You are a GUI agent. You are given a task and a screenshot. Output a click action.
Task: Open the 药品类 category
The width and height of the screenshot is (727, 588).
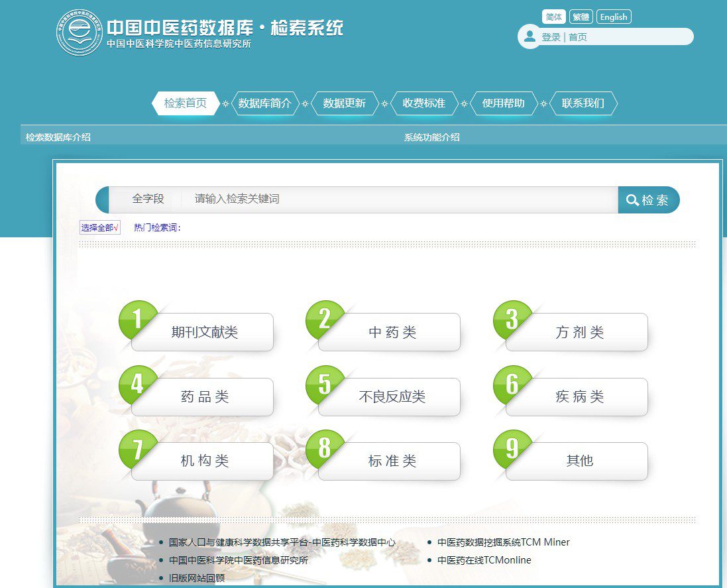tap(203, 397)
